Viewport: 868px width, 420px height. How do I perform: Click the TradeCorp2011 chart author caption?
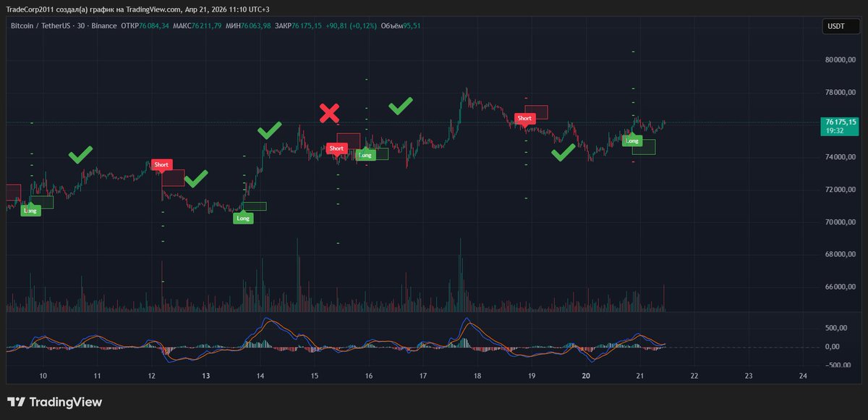pos(137,9)
